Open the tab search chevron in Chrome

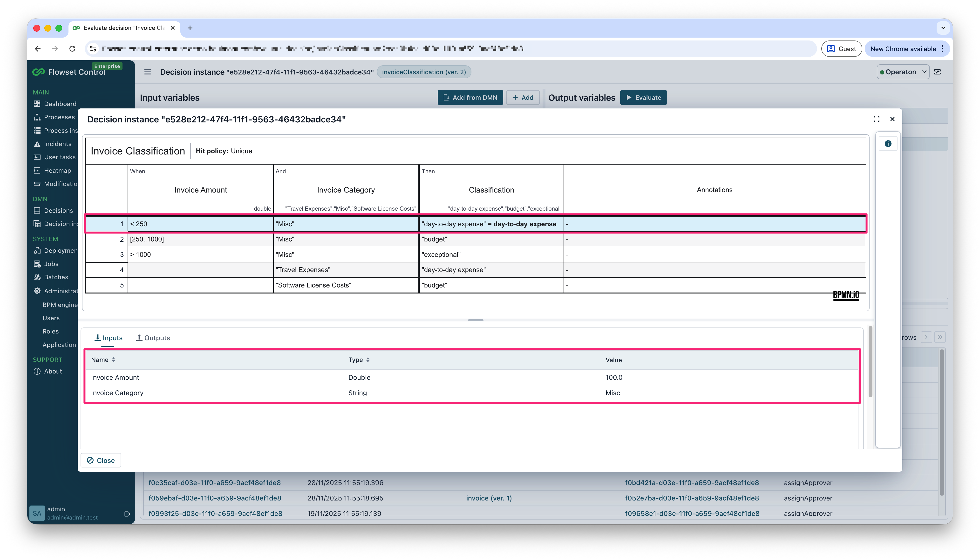click(943, 28)
